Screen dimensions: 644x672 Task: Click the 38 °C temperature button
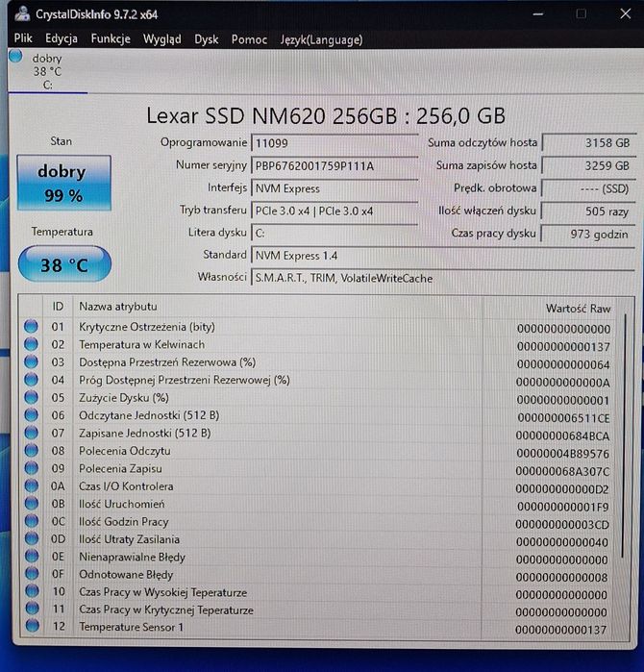[64, 264]
